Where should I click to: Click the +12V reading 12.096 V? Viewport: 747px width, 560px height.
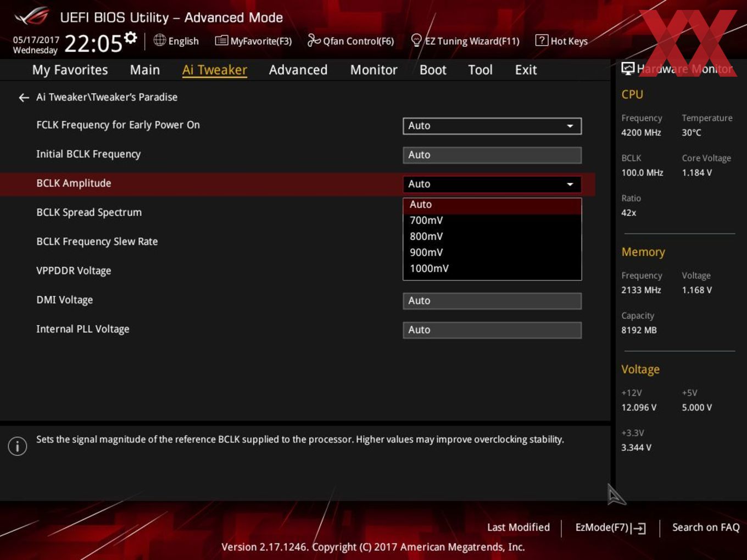tap(639, 408)
